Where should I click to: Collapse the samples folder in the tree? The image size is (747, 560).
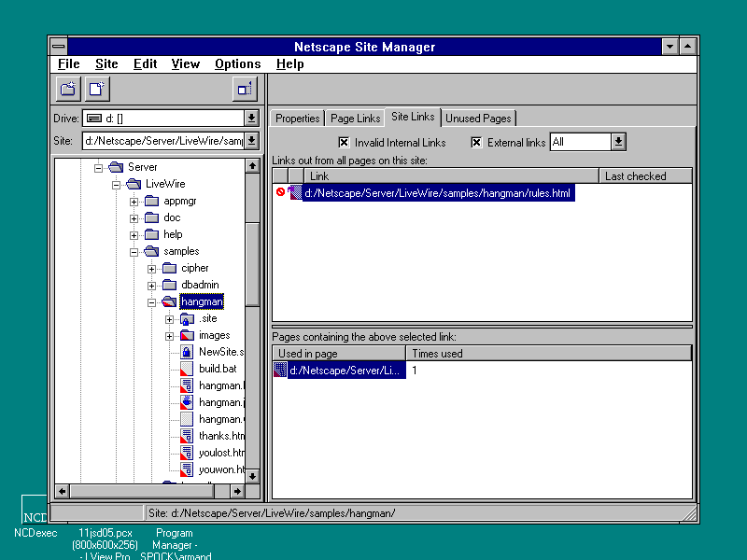(x=134, y=252)
